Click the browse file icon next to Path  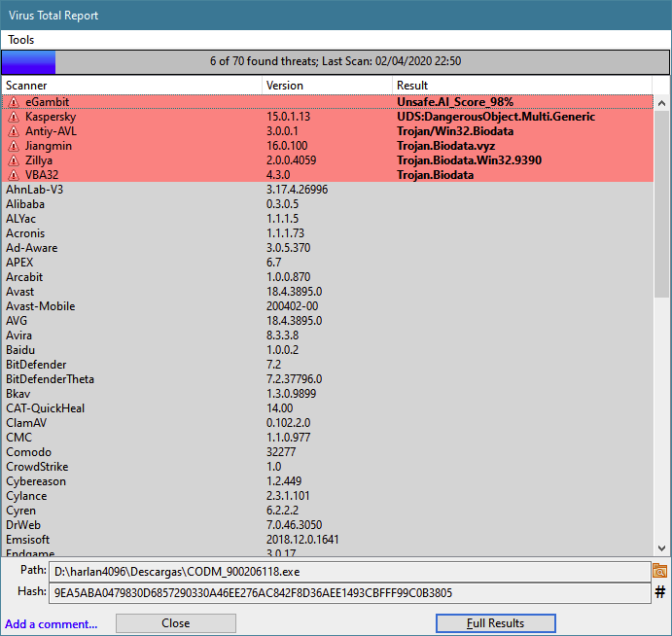[660, 571]
